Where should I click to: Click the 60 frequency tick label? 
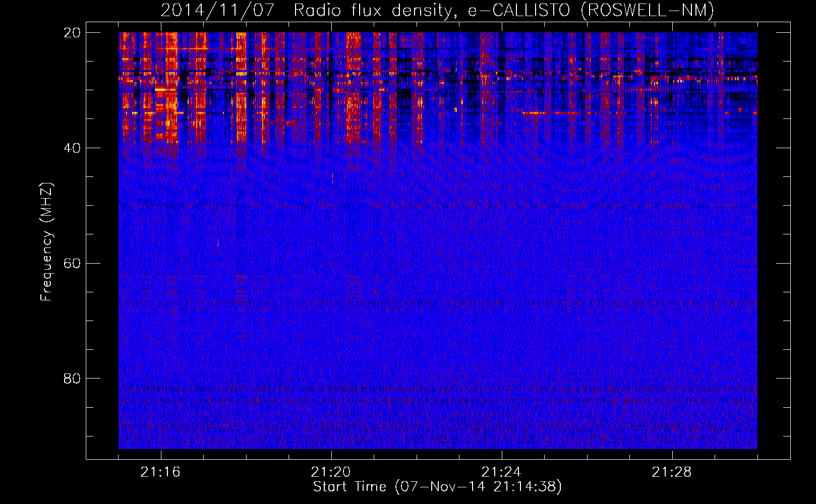72,264
